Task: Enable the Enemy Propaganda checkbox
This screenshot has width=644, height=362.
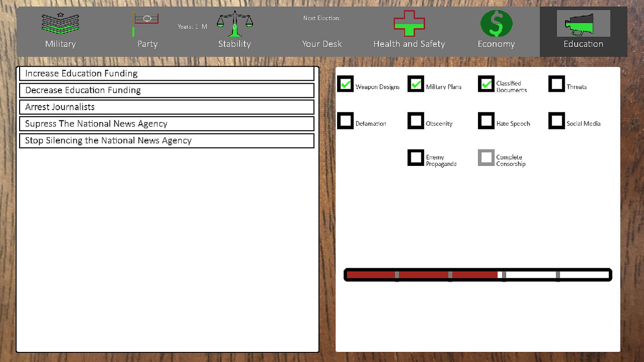Action: click(x=416, y=158)
